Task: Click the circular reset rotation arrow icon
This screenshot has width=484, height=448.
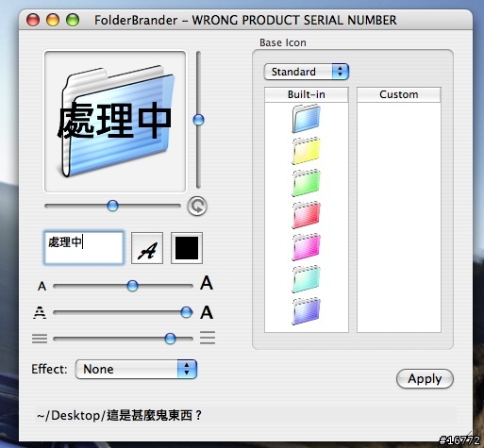Action: [x=197, y=207]
